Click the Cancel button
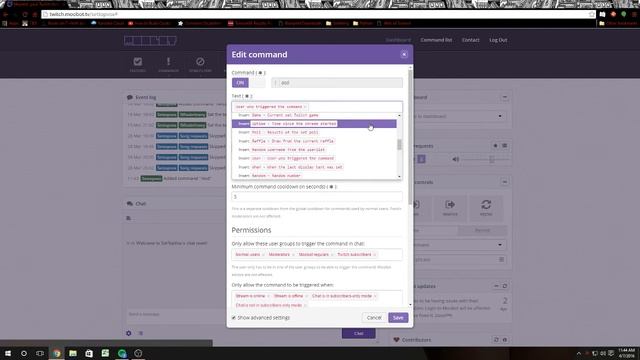This screenshot has height=360, width=640. 374,318
